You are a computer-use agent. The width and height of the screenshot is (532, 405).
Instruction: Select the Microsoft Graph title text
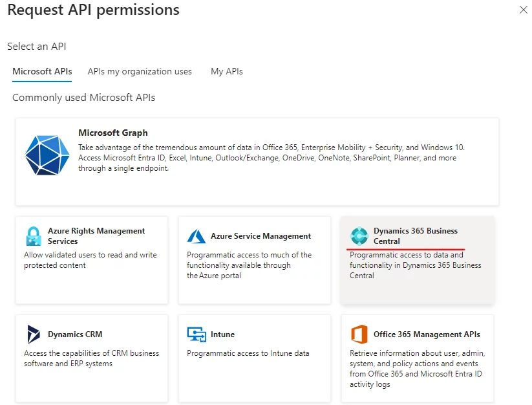[x=113, y=133]
